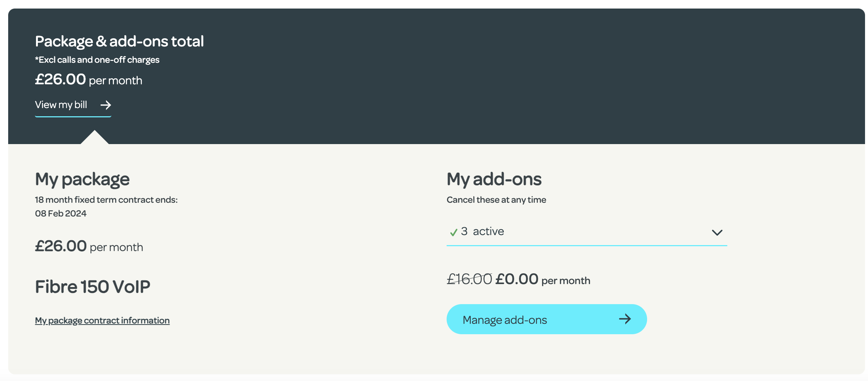Click the £26.00 total in the dark header
The image size is (868, 381).
click(x=61, y=79)
